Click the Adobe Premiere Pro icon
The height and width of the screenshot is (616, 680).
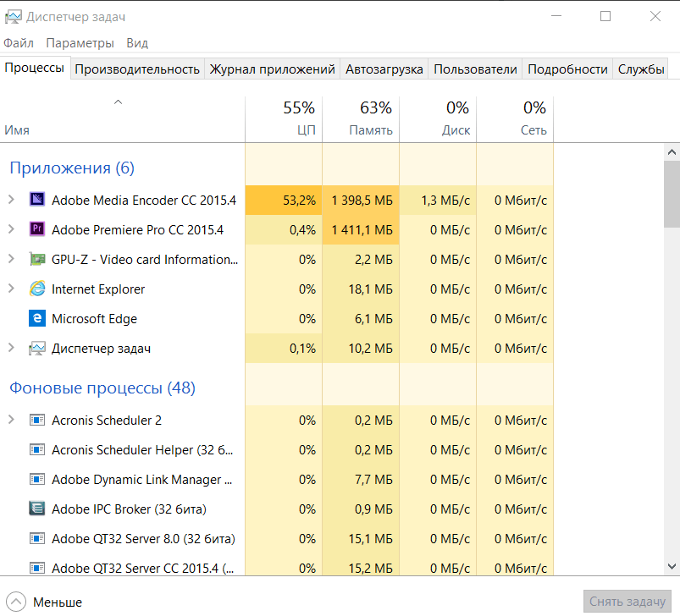click(x=37, y=228)
